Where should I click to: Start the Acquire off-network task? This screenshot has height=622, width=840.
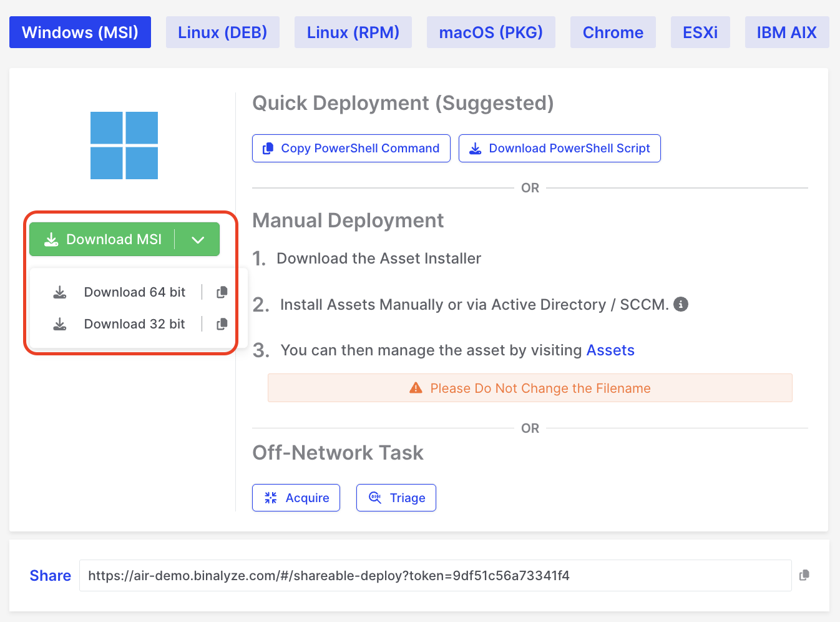(x=296, y=498)
